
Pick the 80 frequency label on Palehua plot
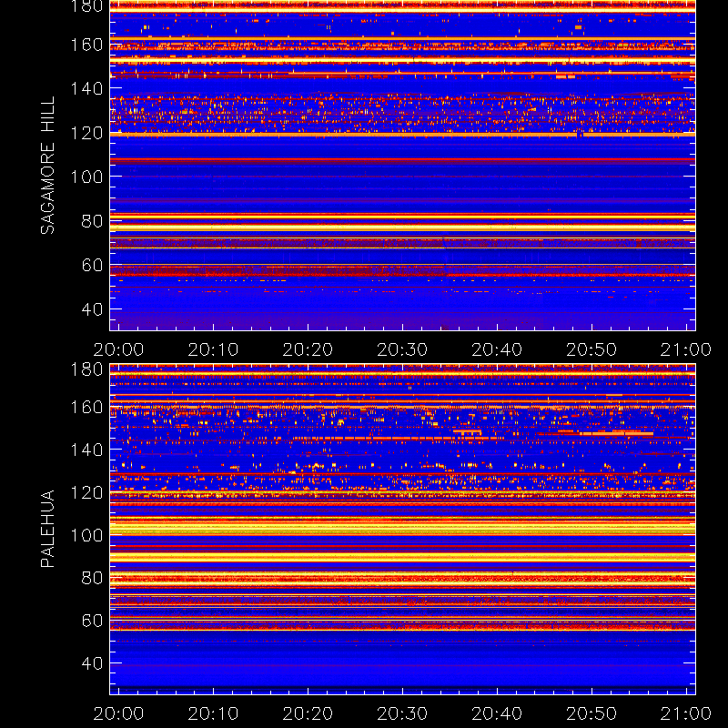click(92, 578)
